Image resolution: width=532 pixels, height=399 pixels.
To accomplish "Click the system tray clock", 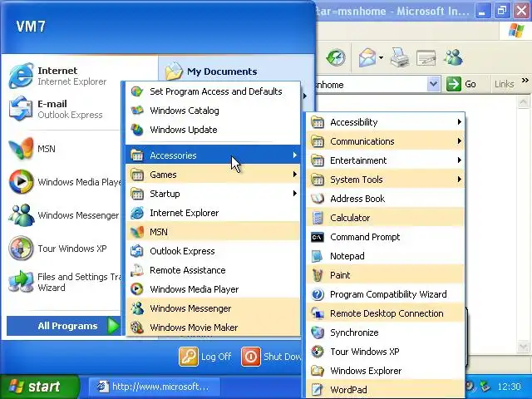I will tap(509, 387).
